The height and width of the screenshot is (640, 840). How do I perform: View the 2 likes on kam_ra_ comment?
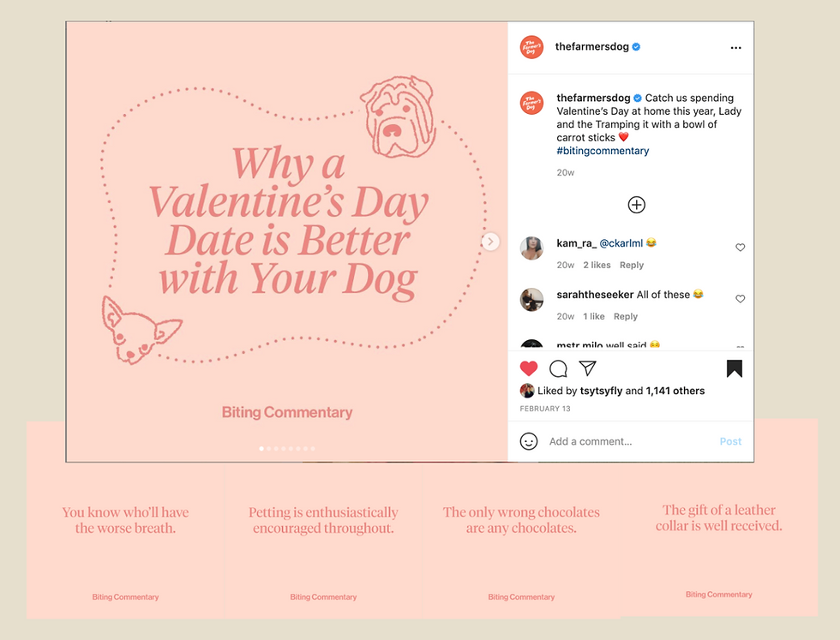(597, 265)
